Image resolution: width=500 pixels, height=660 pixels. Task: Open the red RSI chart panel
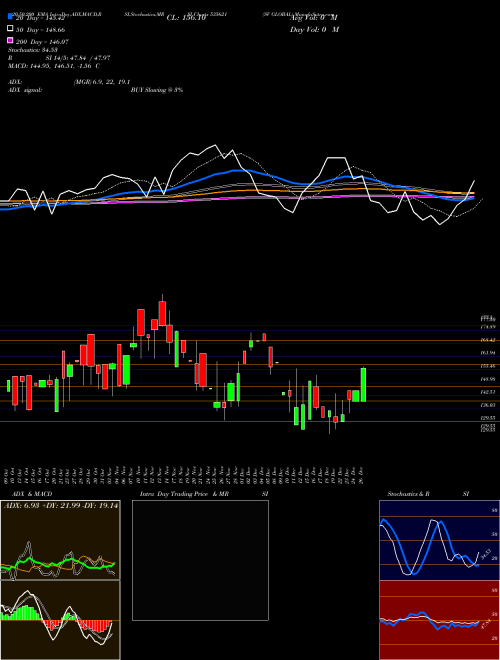click(x=439, y=620)
